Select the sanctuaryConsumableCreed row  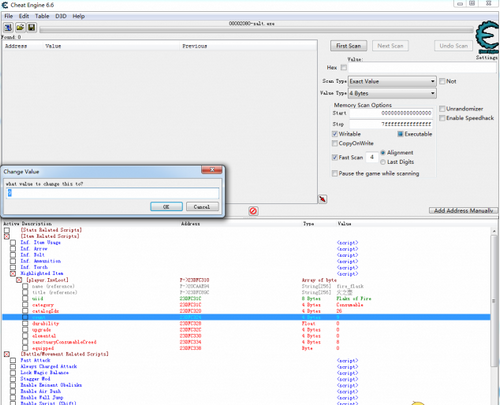[246, 342]
